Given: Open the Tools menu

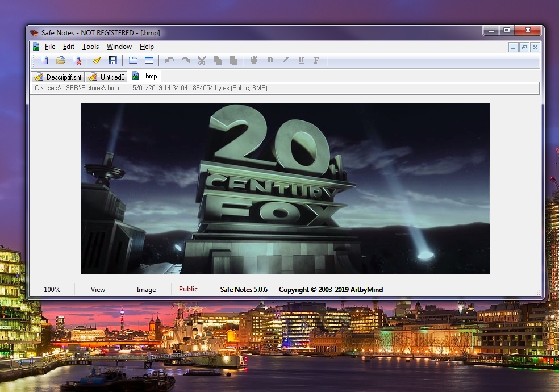Looking at the screenshot, I should [90, 47].
